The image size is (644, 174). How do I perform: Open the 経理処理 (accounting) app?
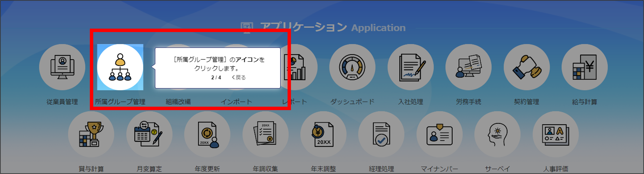[381, 134]
